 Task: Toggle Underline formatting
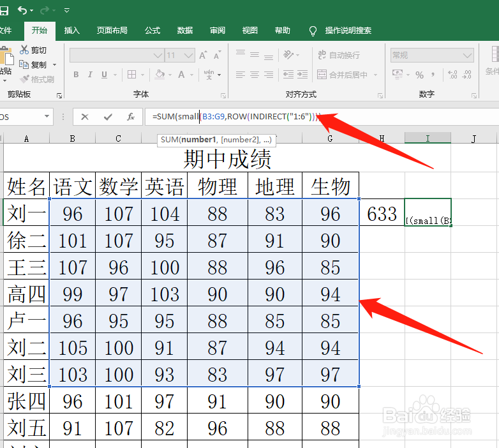(104, 75)
